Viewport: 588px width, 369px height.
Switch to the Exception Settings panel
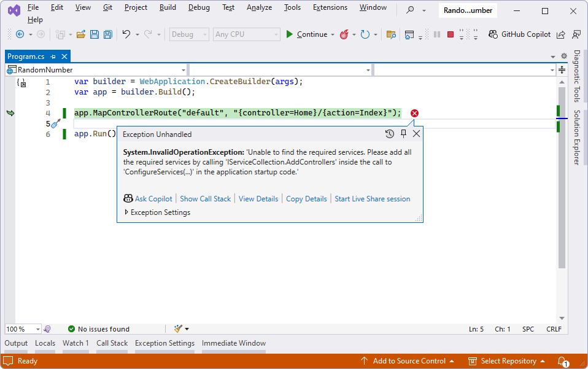pos(164,343)
